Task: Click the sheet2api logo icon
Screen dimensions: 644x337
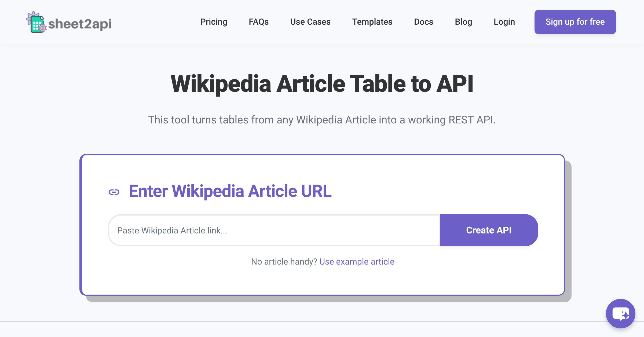Action: pos(37,23)
